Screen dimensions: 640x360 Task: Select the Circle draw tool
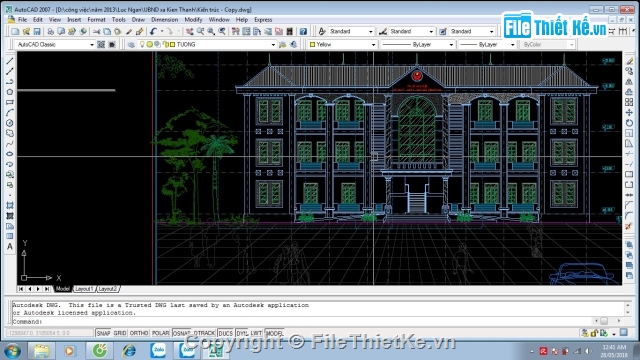click(x=10, y=123)
